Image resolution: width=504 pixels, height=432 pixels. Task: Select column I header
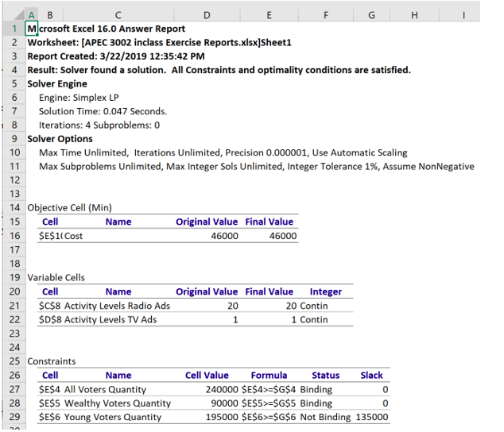(x=463, y=14)
